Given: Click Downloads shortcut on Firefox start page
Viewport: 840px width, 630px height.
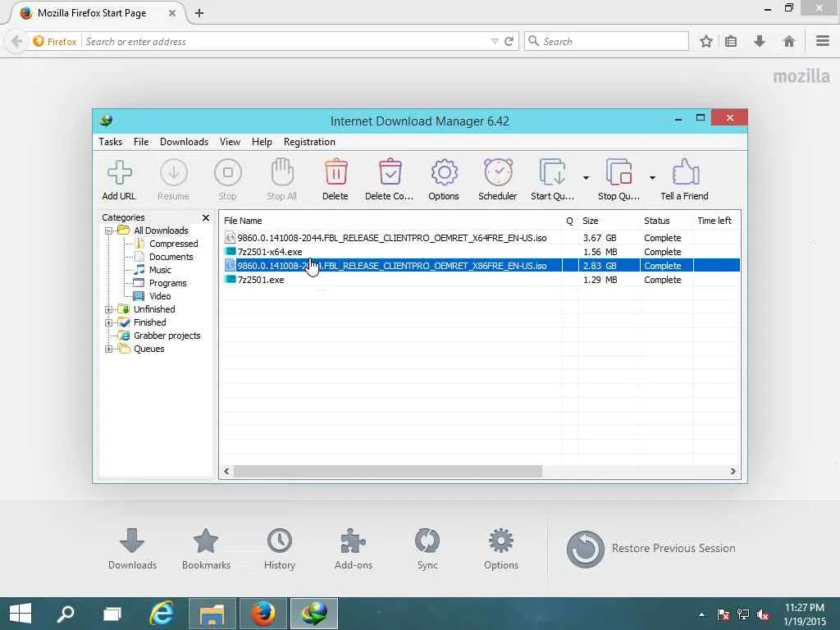Looking at the screenshot, I should point(132,549).
